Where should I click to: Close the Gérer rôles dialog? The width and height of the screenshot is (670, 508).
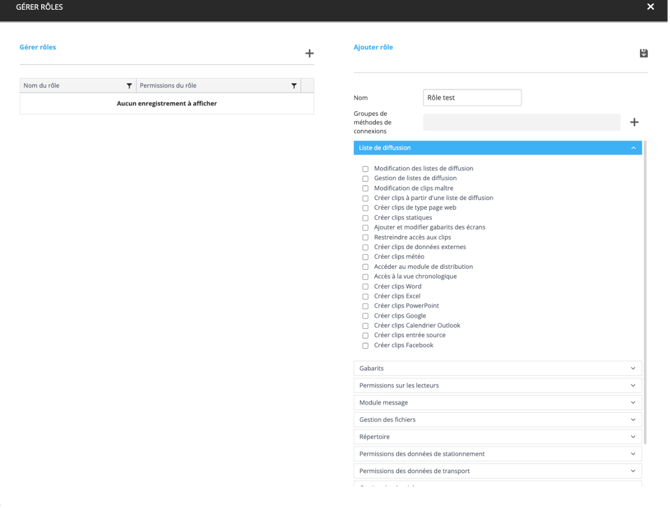pyautogui.click(x=650, y=7)
